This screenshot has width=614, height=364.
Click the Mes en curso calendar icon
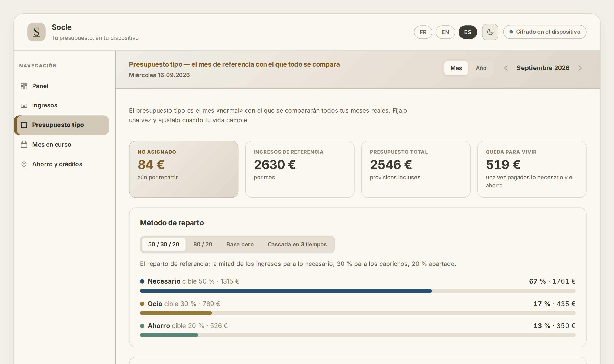[24, 145]
